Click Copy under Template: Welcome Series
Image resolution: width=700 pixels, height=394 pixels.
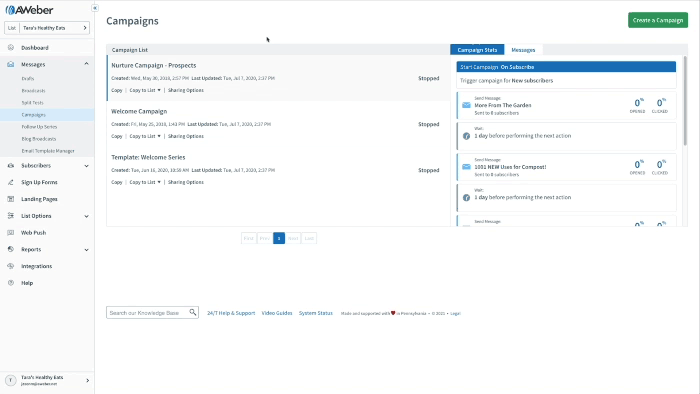point(117,182)
